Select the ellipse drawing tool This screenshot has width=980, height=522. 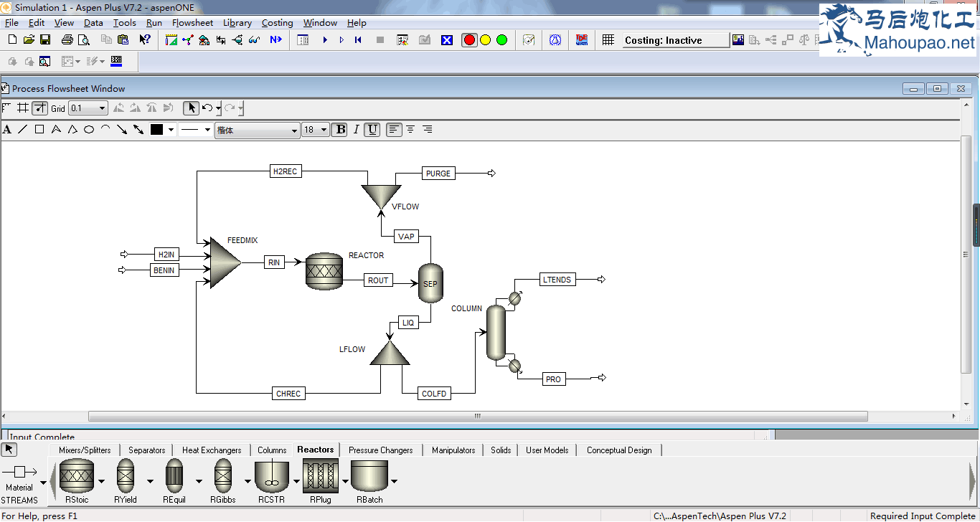89,130
